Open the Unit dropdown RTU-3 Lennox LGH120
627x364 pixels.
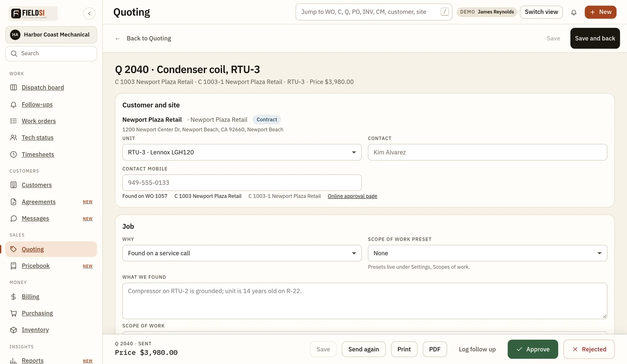[242, 152]
